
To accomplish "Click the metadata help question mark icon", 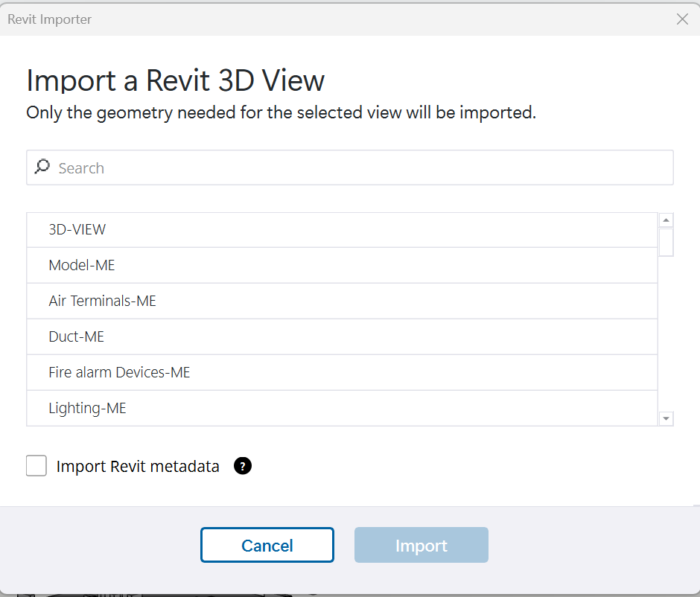I will coord(242,466).
